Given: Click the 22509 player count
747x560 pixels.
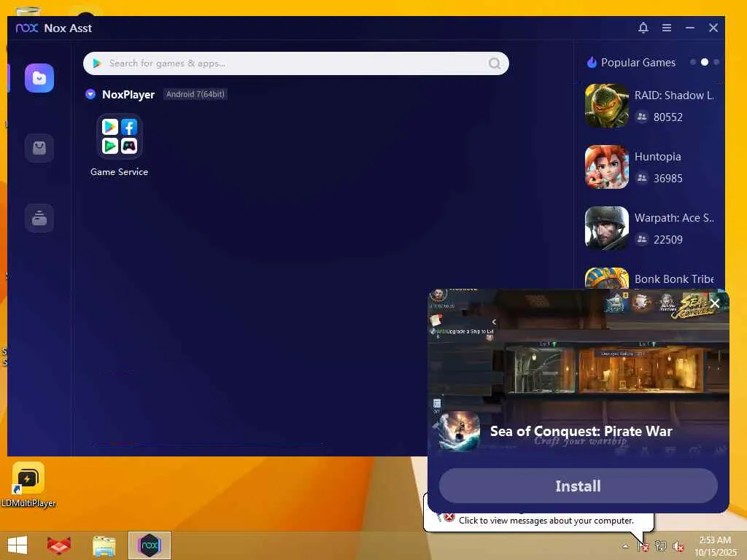Looking at the screenshot, I should tap(668, 239).
